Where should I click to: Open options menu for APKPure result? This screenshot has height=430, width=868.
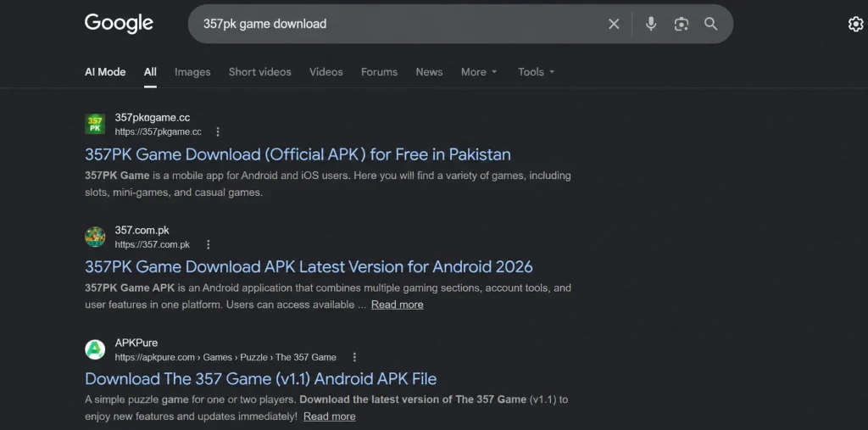pyautogui.click(x=354, y=357)
